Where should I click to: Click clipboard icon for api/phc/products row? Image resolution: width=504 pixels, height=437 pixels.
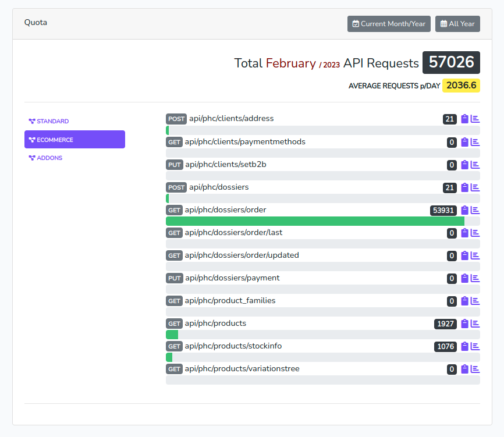pos(464,324)
